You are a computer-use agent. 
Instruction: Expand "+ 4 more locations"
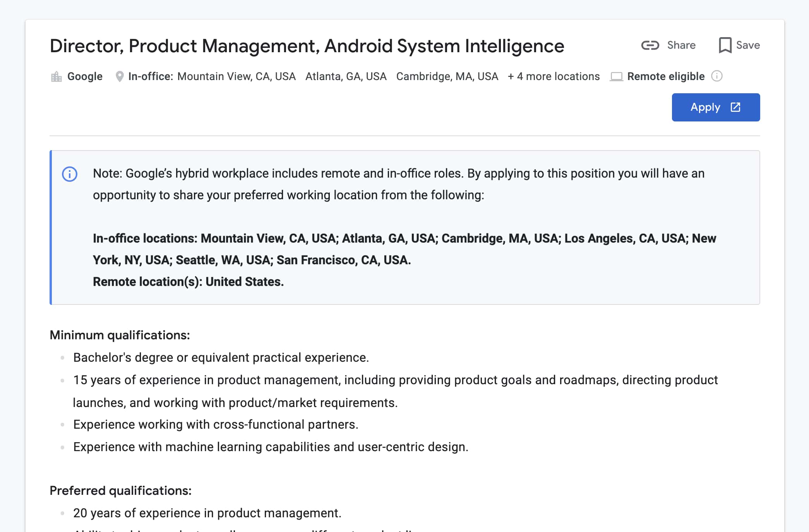click(x=554, y=77)
